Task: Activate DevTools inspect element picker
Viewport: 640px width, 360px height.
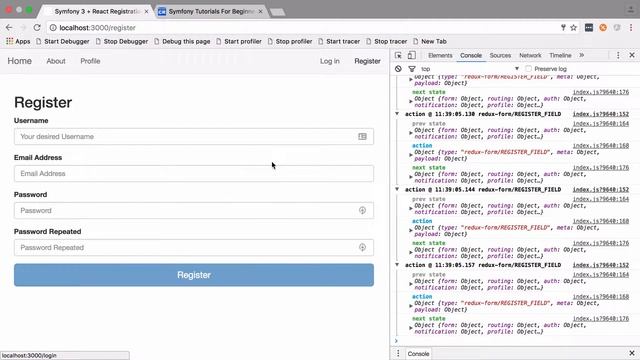Action: 398,55
